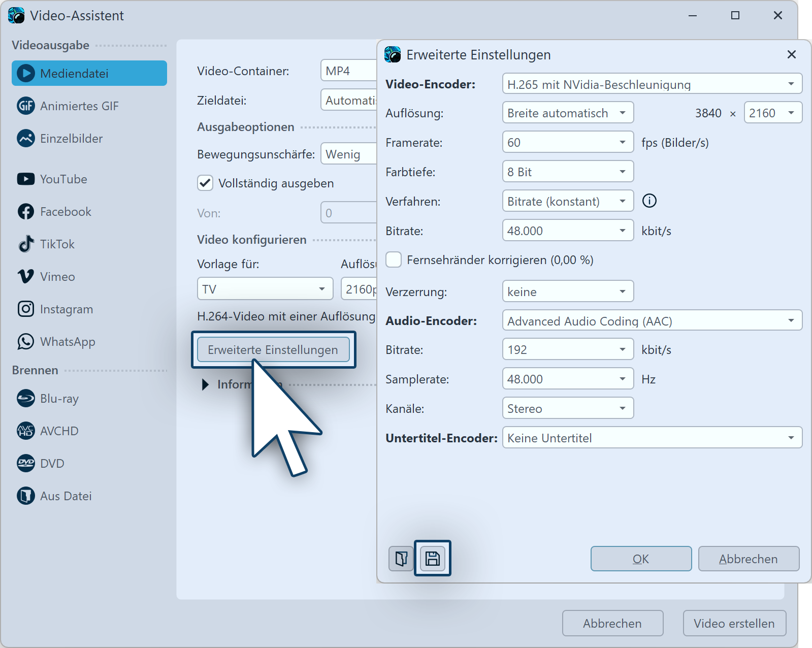
Task: Click the Video erstellen button
Action: [x=734, y=623]
